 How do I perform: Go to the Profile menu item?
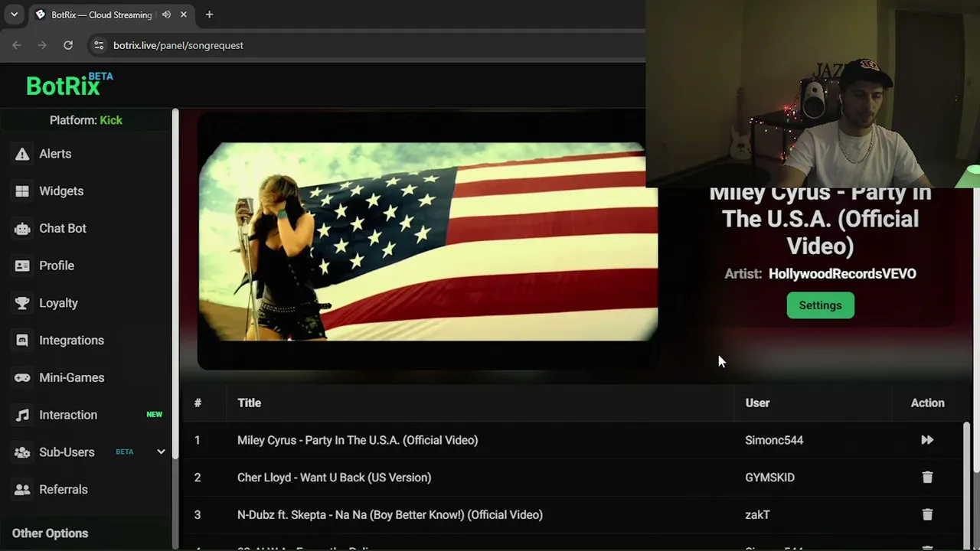[57, 266]
